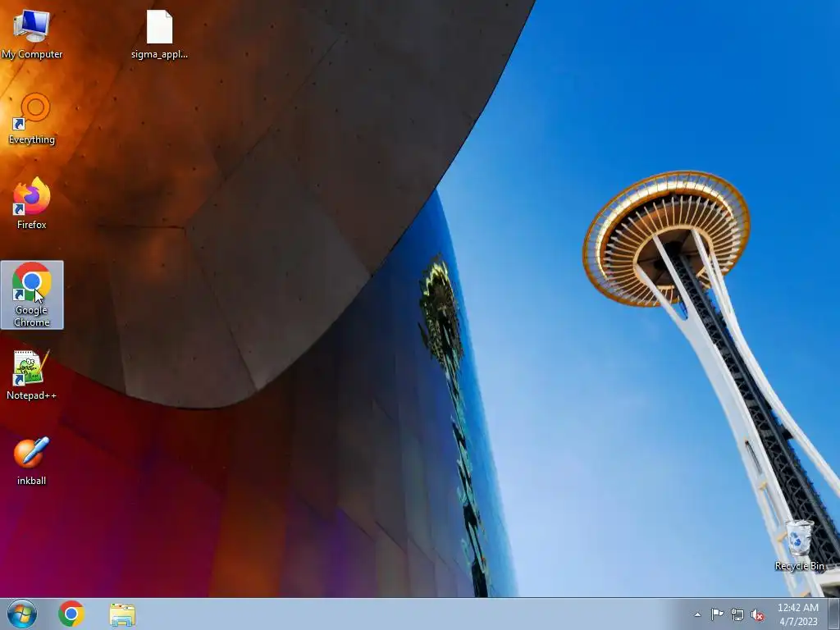
Task: Open the taskbar clock showing 12:42 AM
Action: [798, 614]
